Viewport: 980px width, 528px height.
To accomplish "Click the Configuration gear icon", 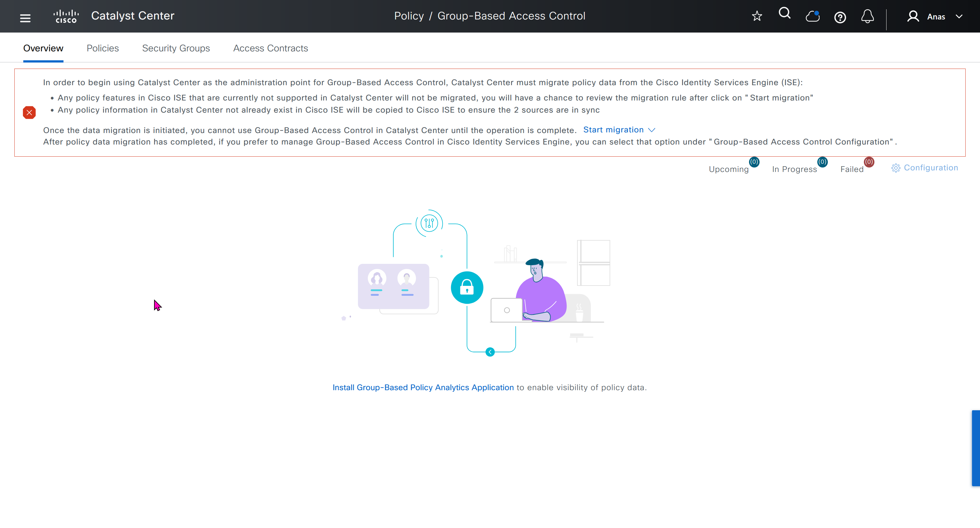I will coord(895,168).
